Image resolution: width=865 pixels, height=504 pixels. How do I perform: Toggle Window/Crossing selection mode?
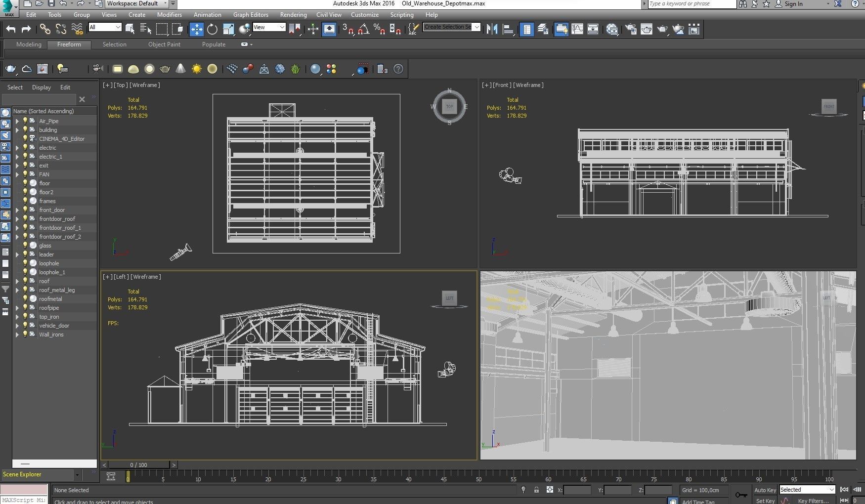(x=177, y=29)
